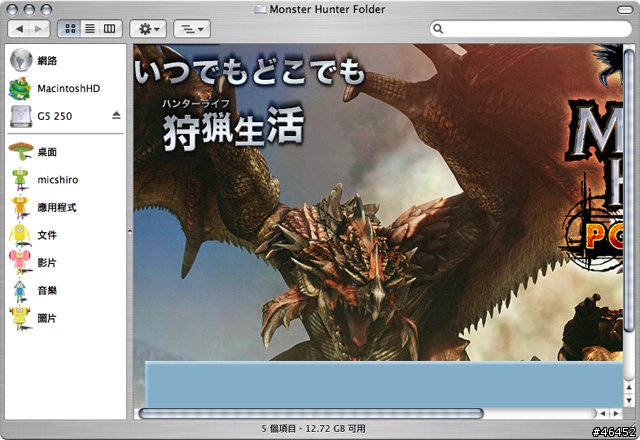The image size is (640, 440).
Task: Open the micshiro home folder icon
Action: tap(20, 179)
